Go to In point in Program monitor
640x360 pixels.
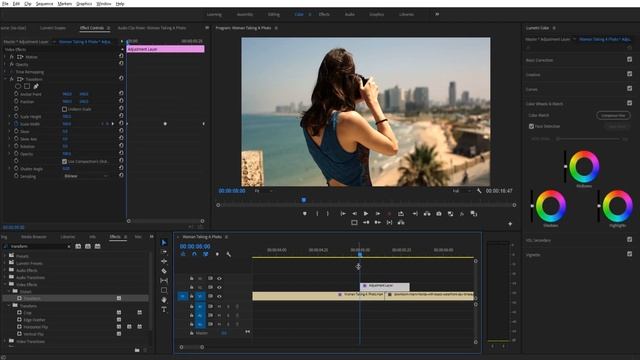click(x=343, y=213)
